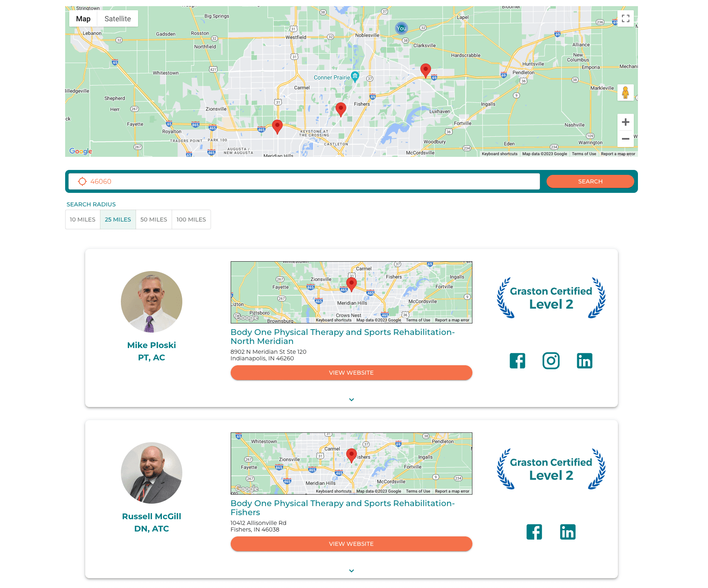The image size is (708, 588).
Task: Open Mike Ploski's LinkedIn profile
Action: [x=585, y=361]
